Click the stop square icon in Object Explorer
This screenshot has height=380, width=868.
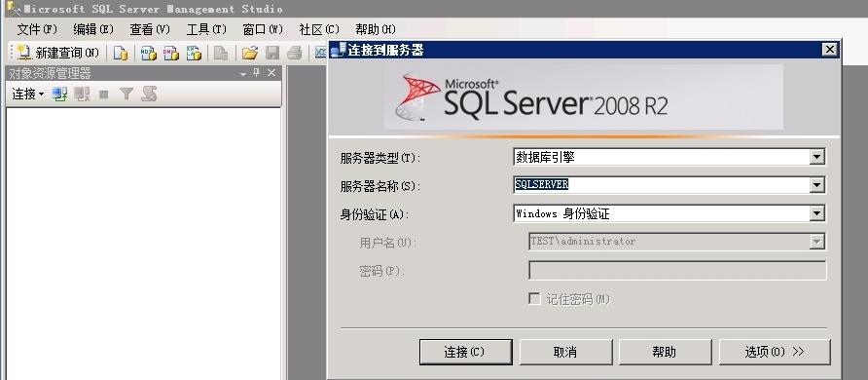point(103,95)
